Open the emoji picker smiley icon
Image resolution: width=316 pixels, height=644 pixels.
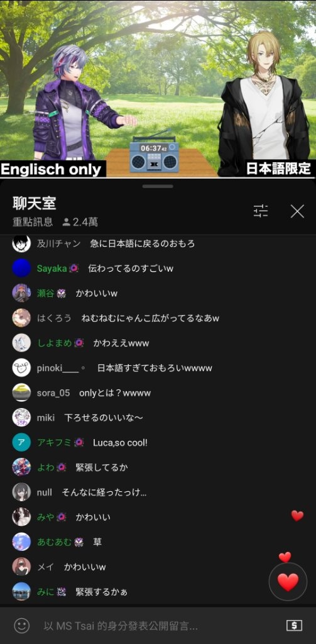(x=22, y=626)
